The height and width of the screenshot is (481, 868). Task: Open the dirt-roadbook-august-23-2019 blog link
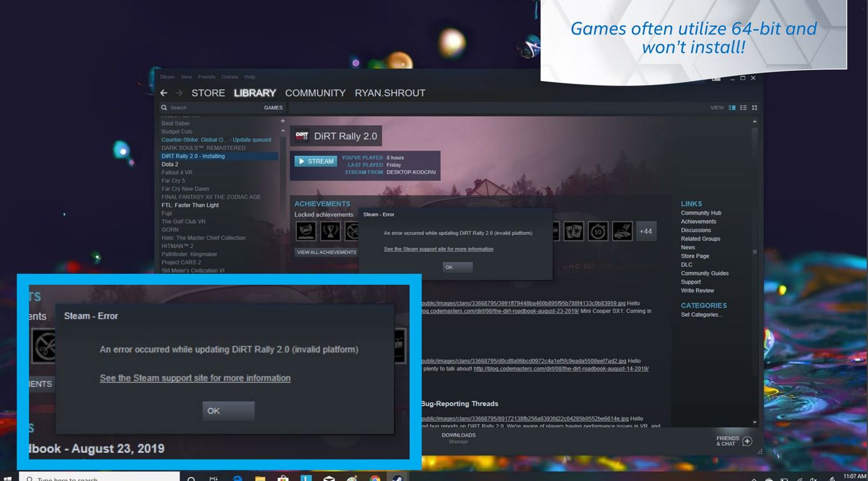(500, 311)
